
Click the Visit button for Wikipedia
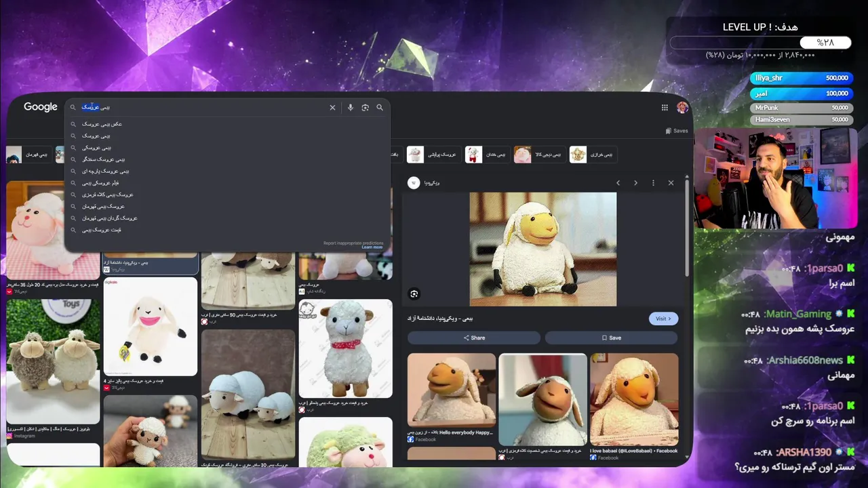click(663, 319)
